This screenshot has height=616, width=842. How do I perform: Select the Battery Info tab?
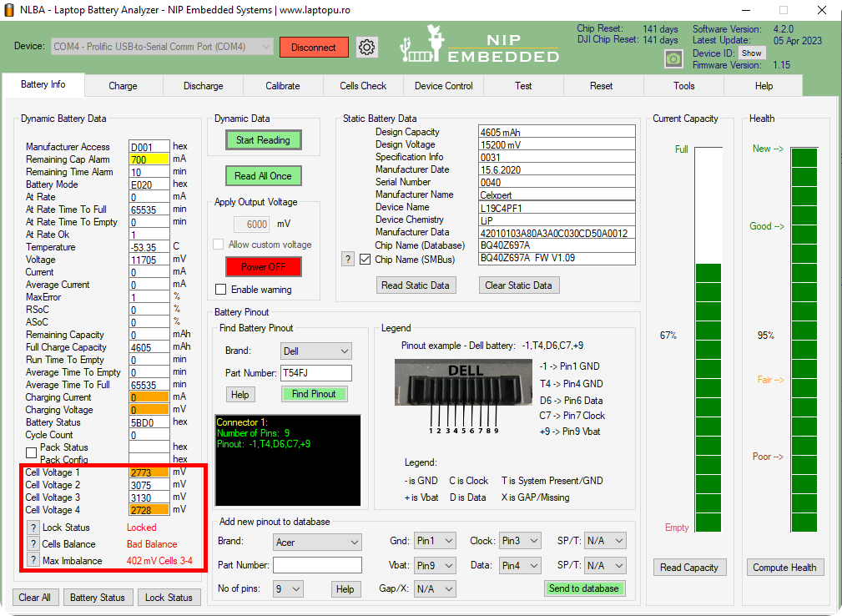pos(43,84)
